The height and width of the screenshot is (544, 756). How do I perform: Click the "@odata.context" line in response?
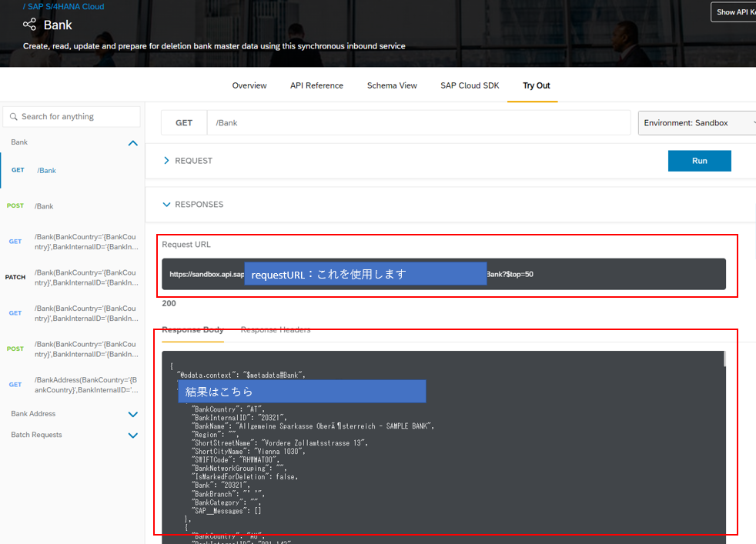pos(241,375)
